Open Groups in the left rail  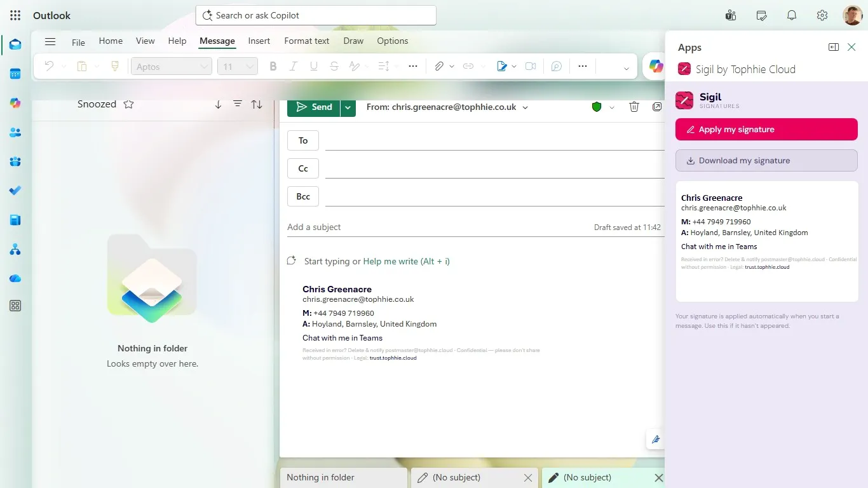[15, 161]
